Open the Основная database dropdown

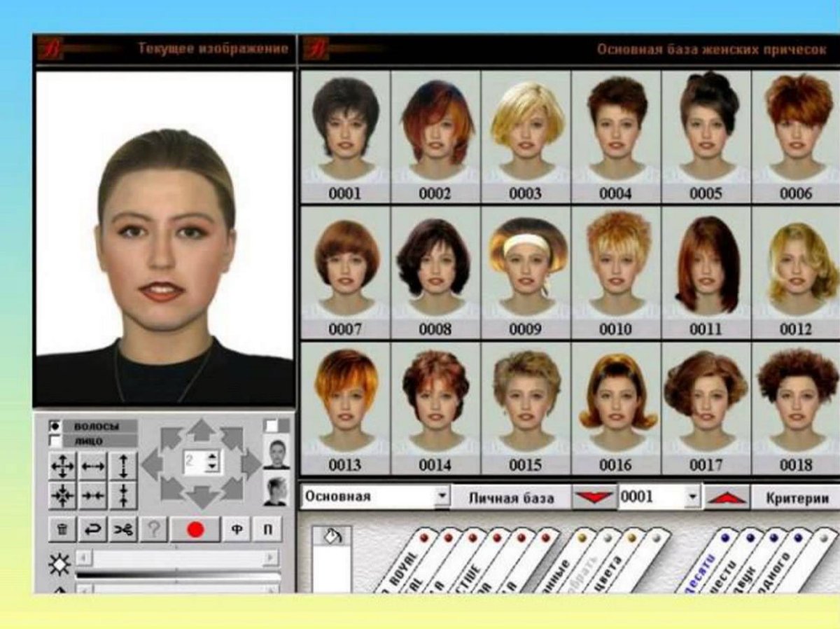442,497
